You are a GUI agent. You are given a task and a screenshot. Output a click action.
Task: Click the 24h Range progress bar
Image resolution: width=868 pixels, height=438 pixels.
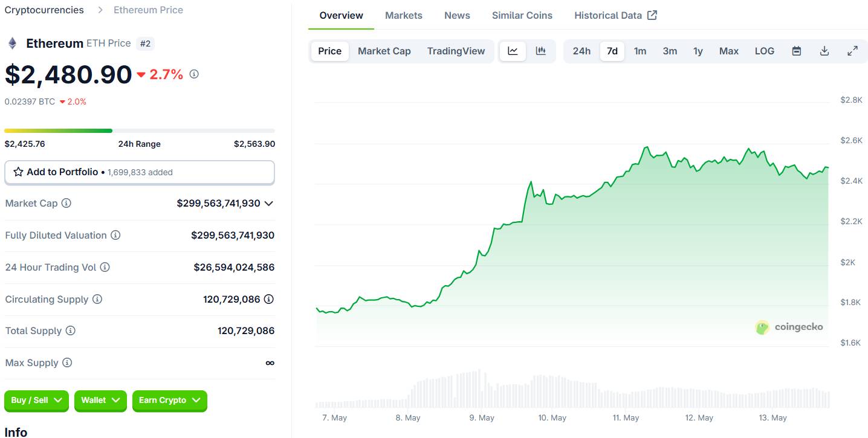click(x=140, y=130)
